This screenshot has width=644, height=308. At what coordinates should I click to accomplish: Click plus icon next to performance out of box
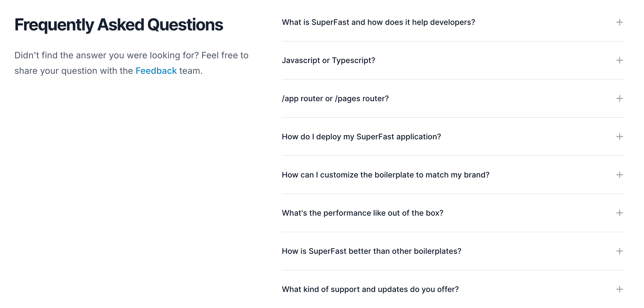click(619, 213)
